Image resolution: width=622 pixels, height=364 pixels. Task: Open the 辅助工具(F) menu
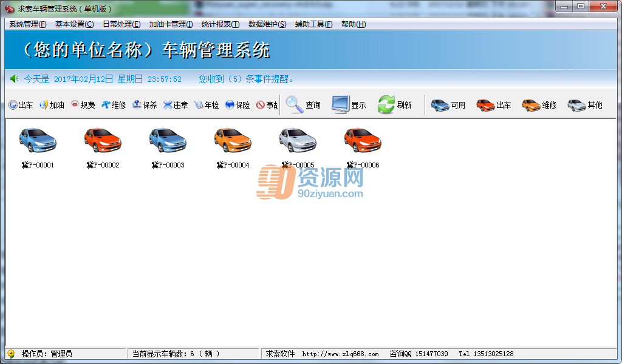click(x=314, y=24)
